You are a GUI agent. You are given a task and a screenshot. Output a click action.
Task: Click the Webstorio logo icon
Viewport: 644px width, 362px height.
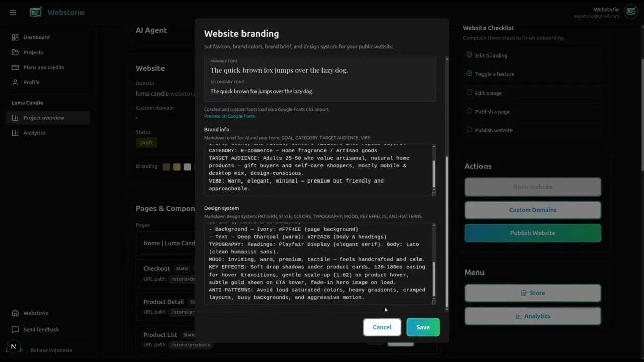click(x=36, y=12)
